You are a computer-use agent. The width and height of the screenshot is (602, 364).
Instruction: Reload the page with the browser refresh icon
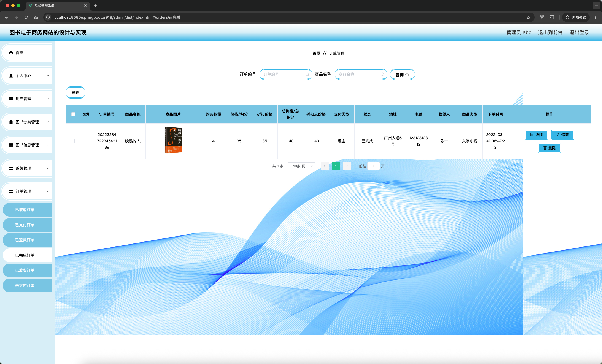26,17
